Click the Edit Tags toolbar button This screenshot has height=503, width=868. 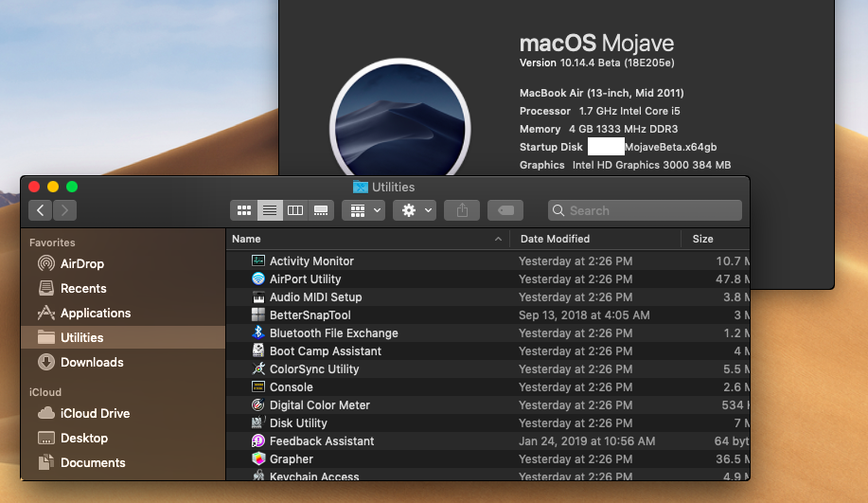tap(506, 210)
